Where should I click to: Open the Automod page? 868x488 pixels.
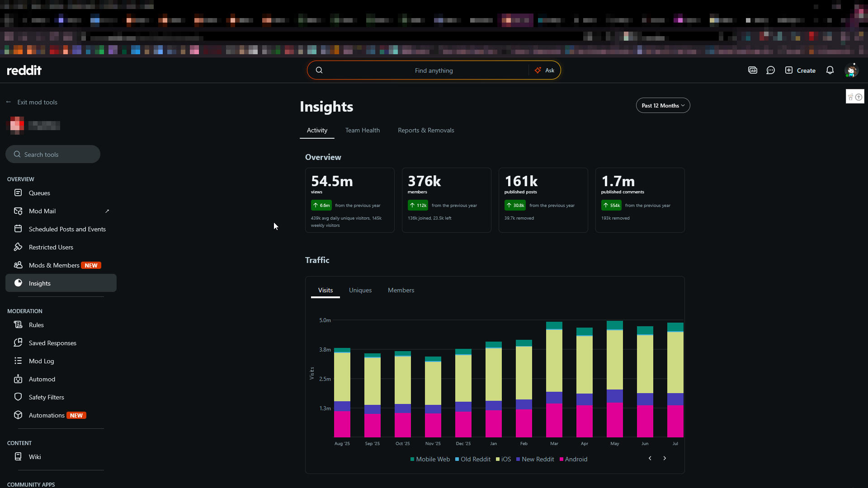61,379
